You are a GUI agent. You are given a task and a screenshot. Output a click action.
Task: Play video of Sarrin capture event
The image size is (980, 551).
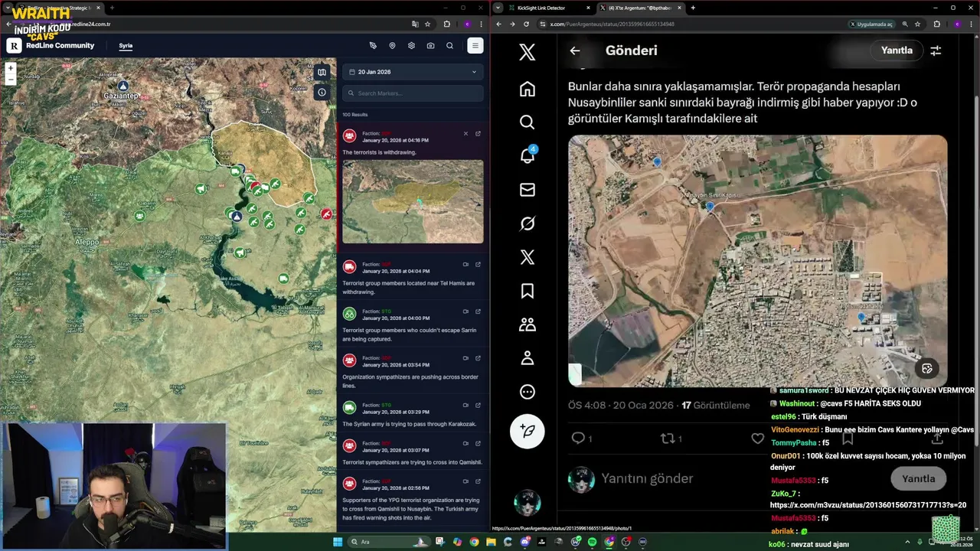(x=465, y=311)
